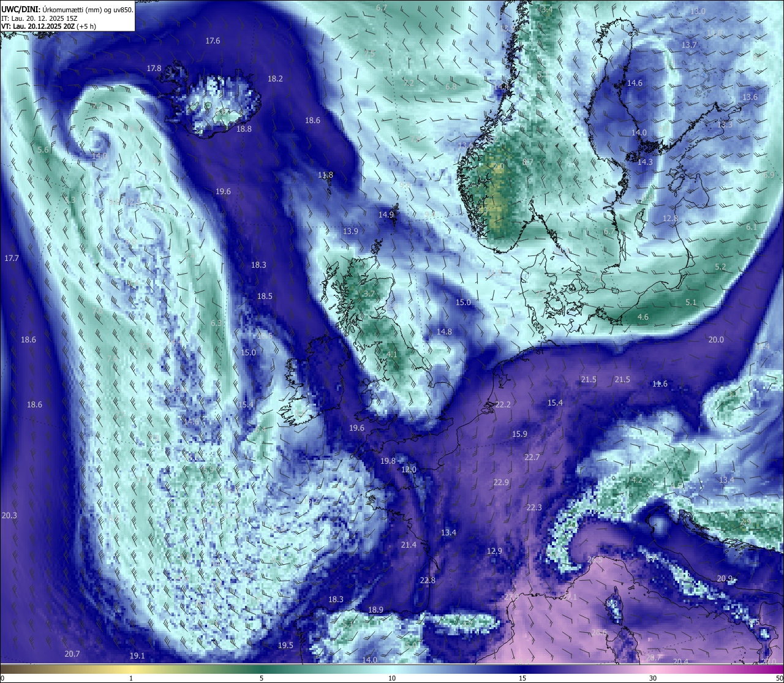Click the 19.8 value in the Channel
This screenshot has width=784, height=683.
point(388,461)
